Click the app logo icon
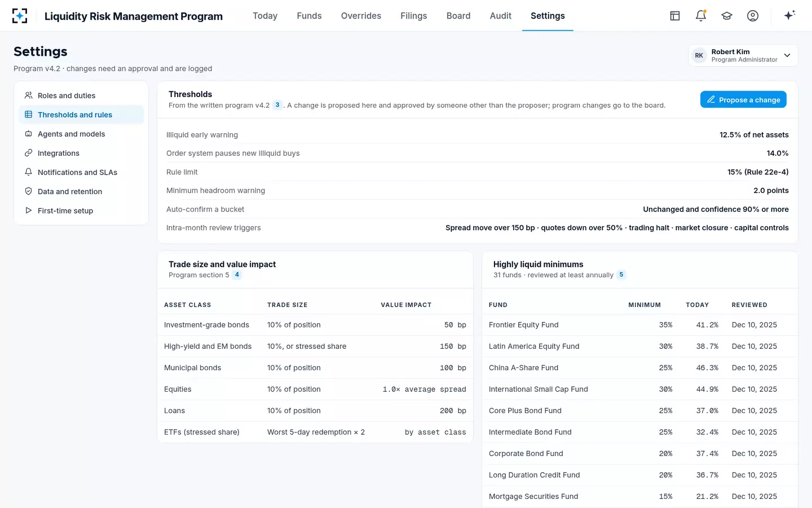 coord(20,16)
